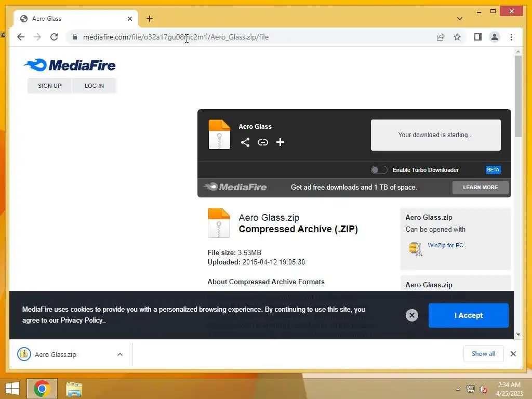Image resolution: width=532 pixels, height=399 pixels.
Task: Open File Explorer from taskbar
Action: click(x=74, y=389)
